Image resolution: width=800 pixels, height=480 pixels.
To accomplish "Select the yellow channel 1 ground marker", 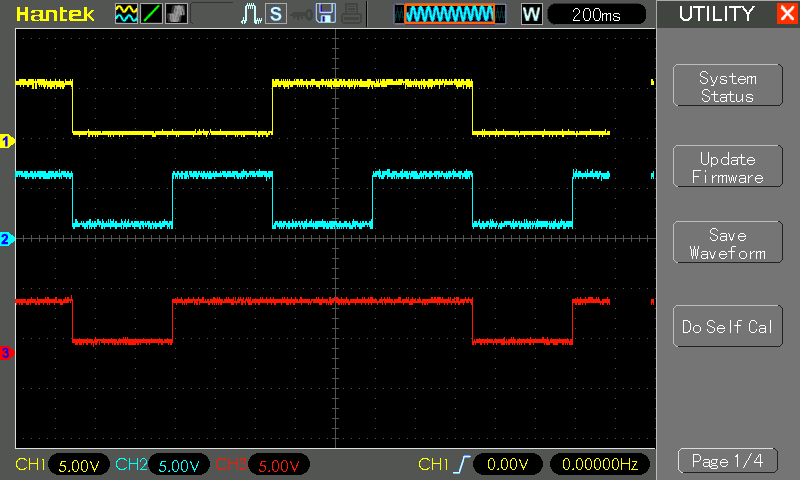I will (x=6, y=142).
